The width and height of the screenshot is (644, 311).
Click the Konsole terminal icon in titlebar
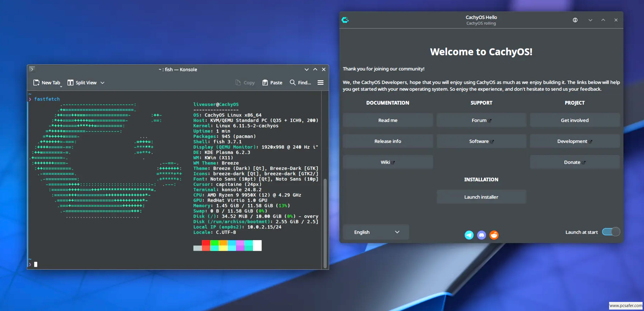32,69
